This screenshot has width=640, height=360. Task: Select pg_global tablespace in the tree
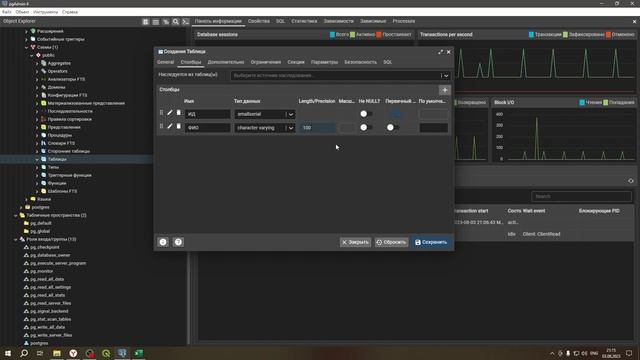[40, 231]
